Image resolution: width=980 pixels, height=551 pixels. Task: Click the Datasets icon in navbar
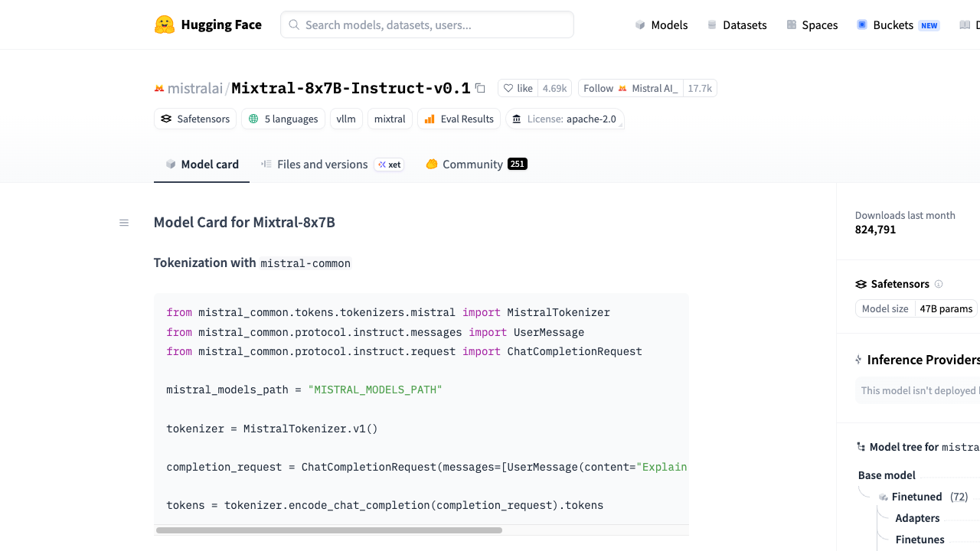click(712, 25)
